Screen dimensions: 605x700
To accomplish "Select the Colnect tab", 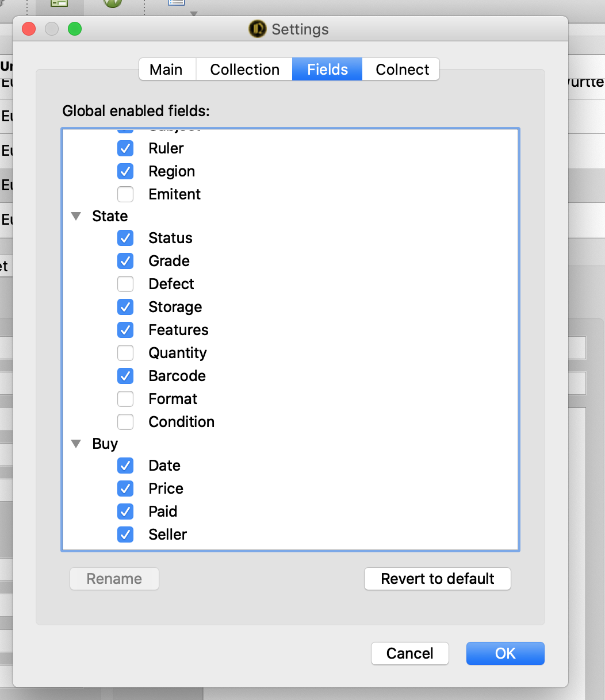I will 402,70.
